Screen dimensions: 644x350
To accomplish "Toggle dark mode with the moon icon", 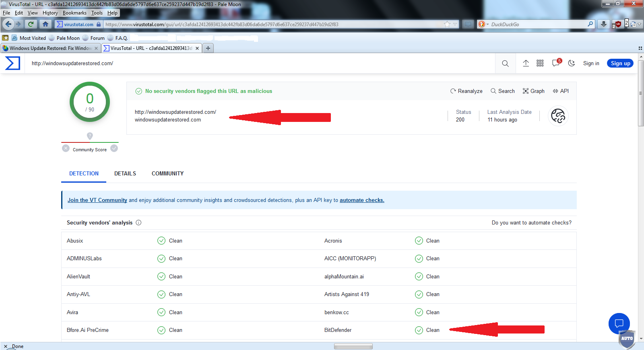I will tap(572, 63).
